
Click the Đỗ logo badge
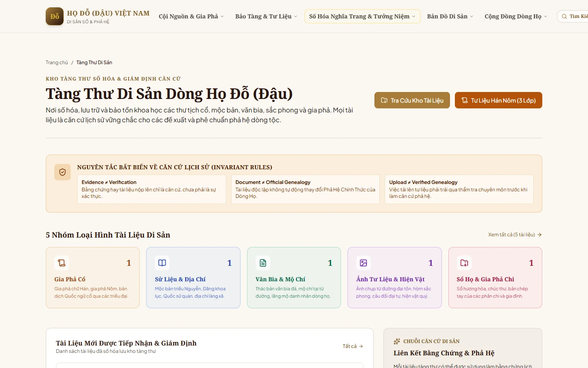pyautogui.click(x=55, y=16)
